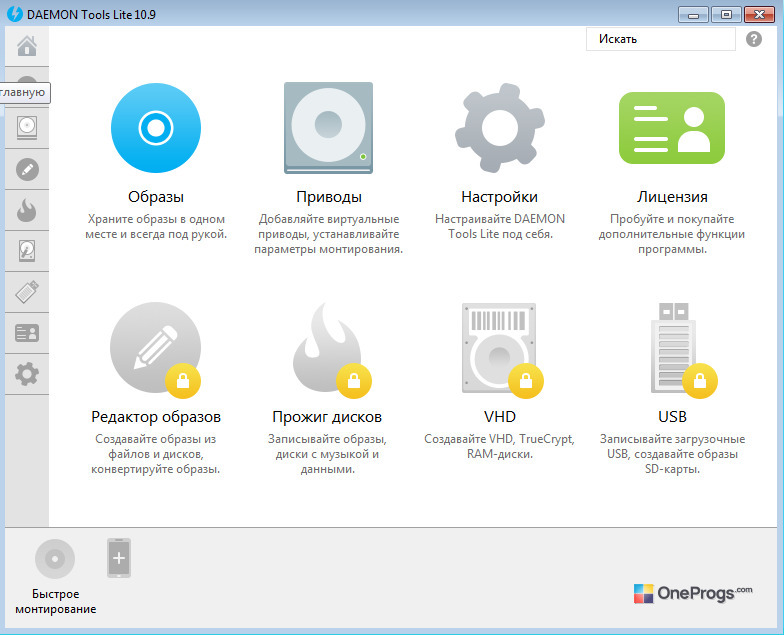Open the help question mark icon

click(x=754, y=39)
